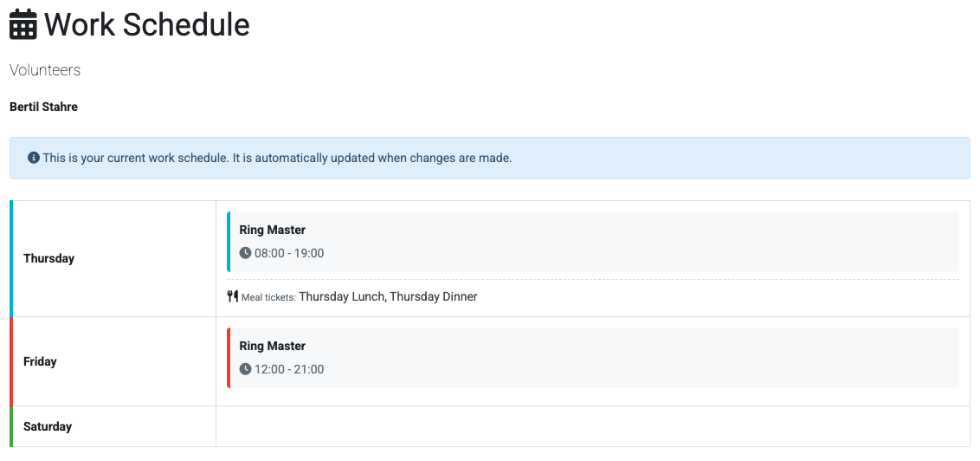
Task: Open Friday's Ring Master shift title
Action: pyautogui.click(x=272, y=346)
